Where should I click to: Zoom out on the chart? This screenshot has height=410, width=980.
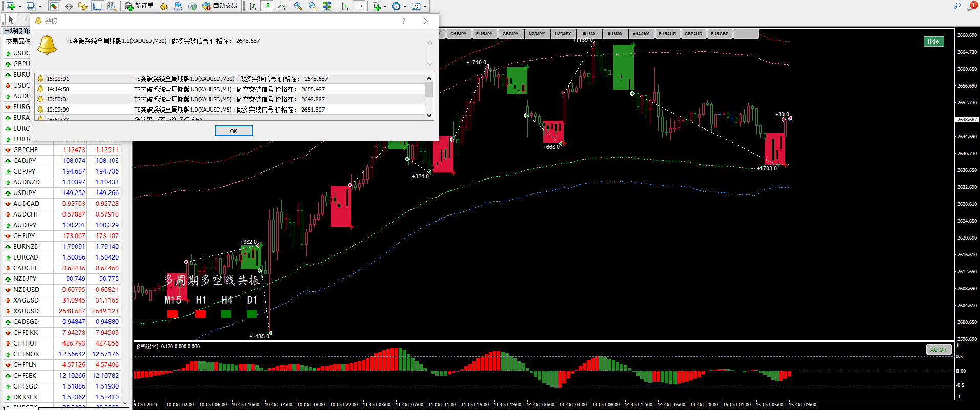pyautogui.click(x=313, y=6)
